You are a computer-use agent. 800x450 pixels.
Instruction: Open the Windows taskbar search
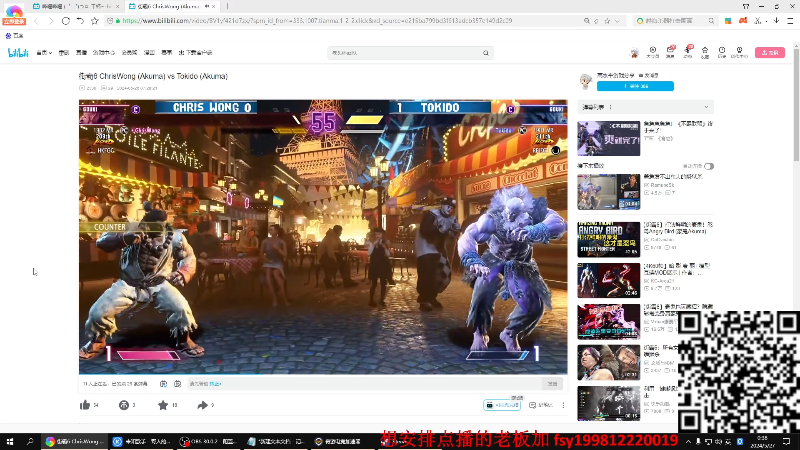coord(30,441)
